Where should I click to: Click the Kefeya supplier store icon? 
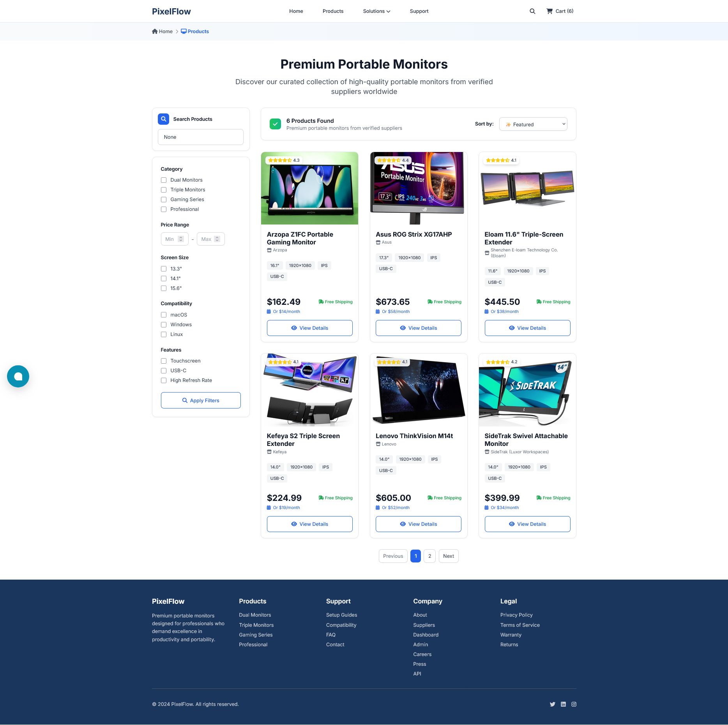click(x=269, y=452)
